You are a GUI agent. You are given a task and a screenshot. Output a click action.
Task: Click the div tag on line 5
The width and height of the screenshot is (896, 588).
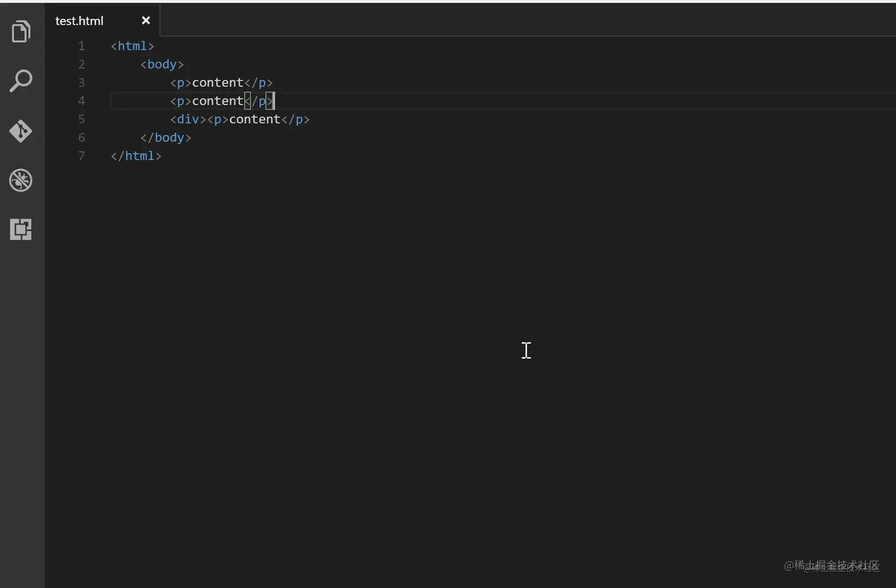(x=188, y=120)
